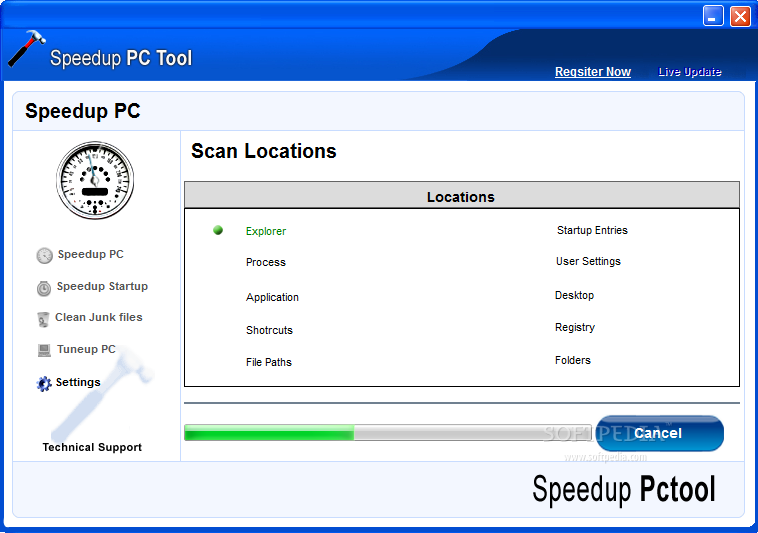
Task: Click the Settings gear icon
Action: (x=44, y=384)
